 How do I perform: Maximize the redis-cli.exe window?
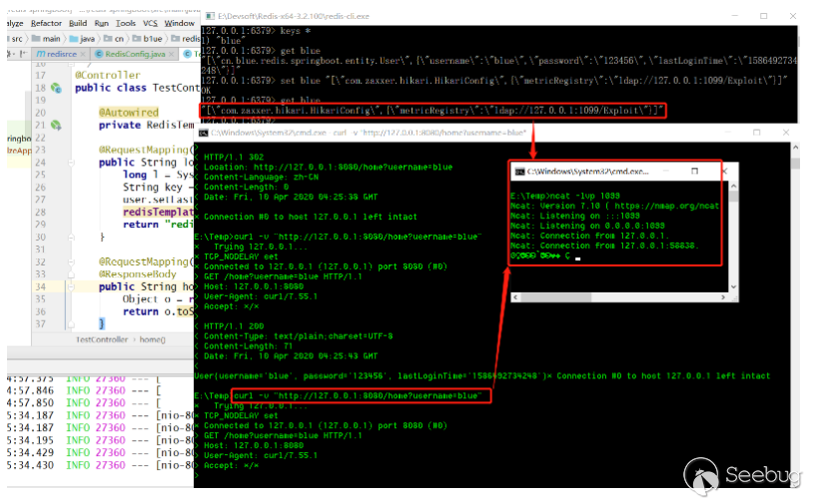[x=764, y=16]
